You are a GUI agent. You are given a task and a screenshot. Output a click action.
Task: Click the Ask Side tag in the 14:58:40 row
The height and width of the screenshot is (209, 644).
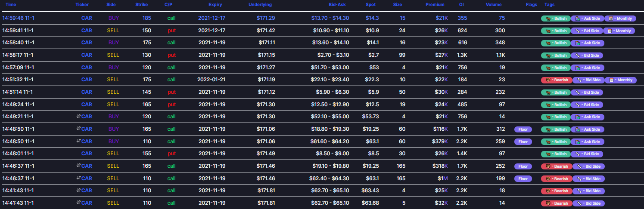coord(588,43)
